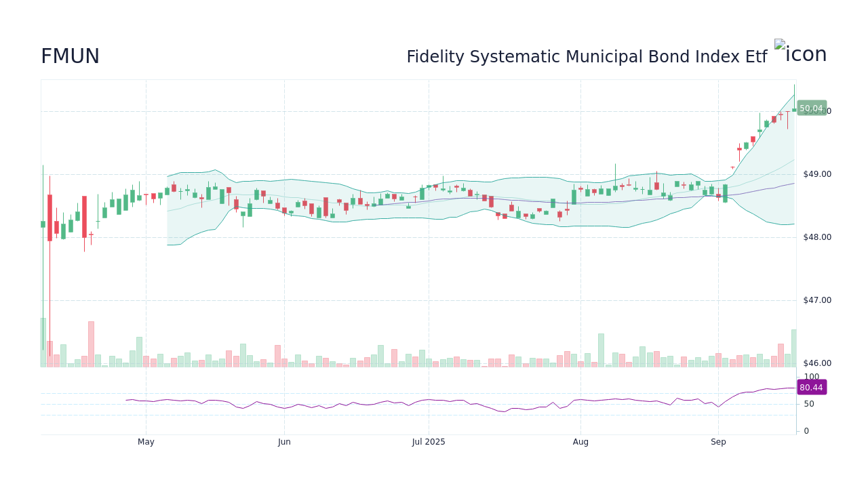This screenshot has width=868, height=488.
Task: Click the Aug date axis label
Action: pos(580,442)
